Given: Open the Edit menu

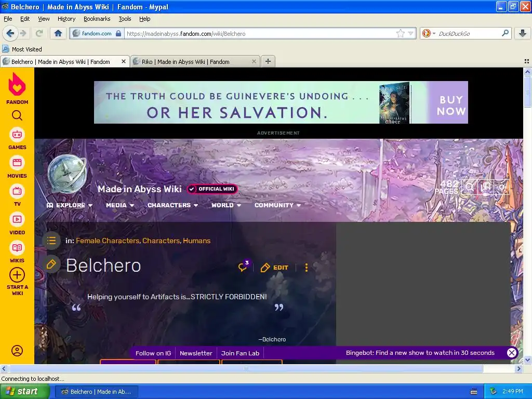Looking at the screenshot, I should [x=25, y=19].
